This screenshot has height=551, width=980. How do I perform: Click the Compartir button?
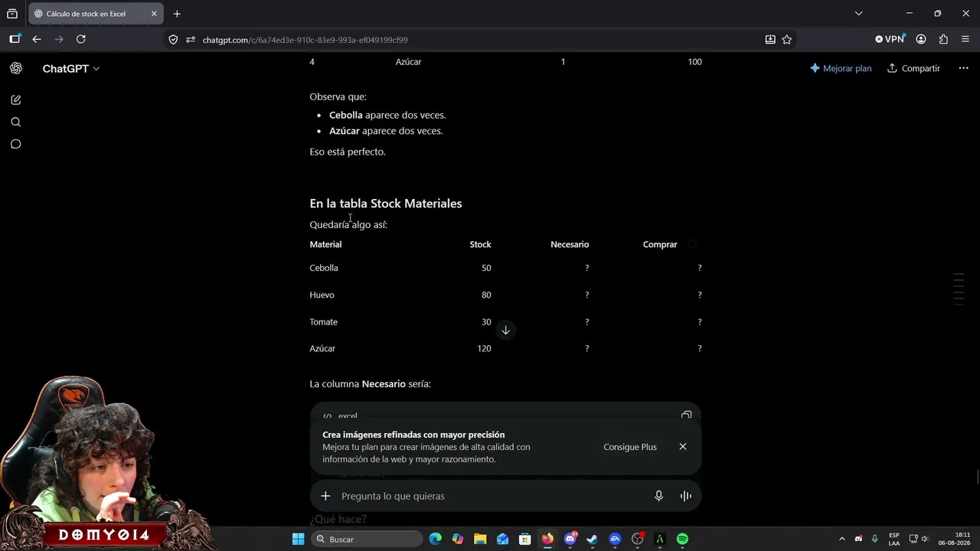point(913,68)
